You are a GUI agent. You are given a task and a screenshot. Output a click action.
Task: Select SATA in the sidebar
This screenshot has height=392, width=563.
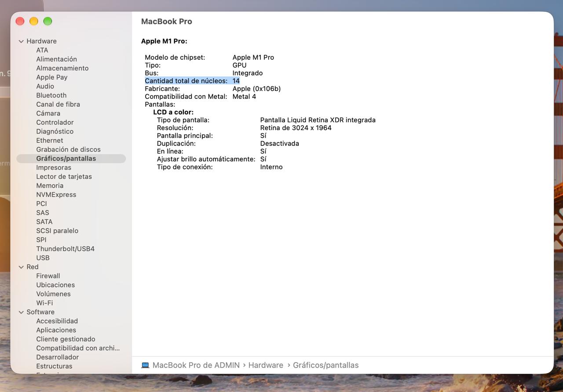coord(44,222)
